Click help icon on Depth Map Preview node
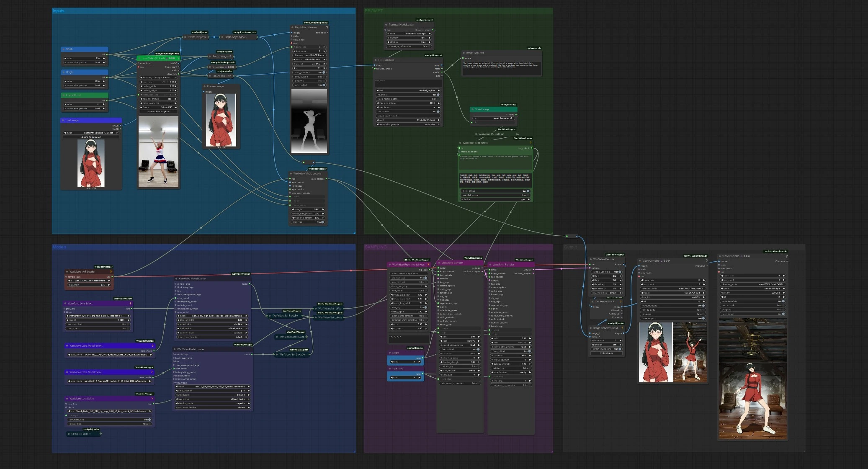This screenshot has width=868, height=469. (327, 27)
